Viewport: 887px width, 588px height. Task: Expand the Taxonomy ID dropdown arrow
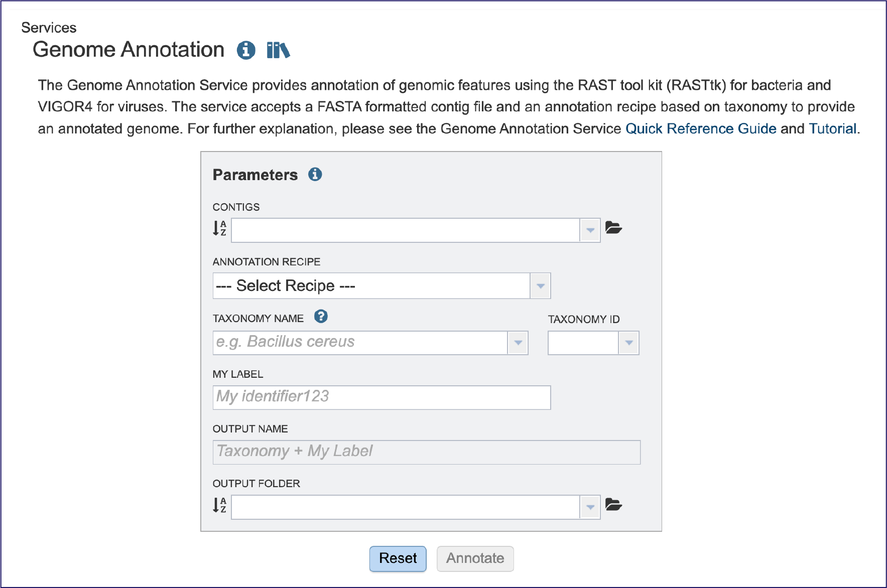pyautogui.click(x=628, y=343)
